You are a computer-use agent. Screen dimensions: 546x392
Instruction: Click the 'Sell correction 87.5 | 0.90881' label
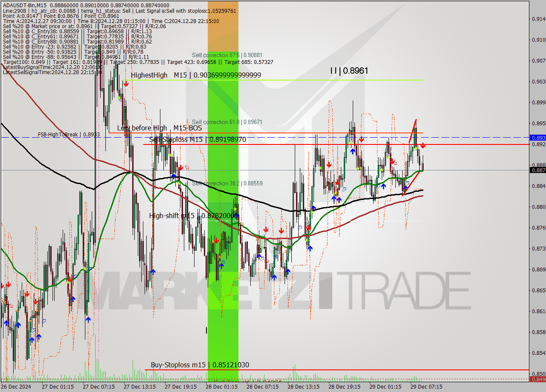(x=227, y=55)
